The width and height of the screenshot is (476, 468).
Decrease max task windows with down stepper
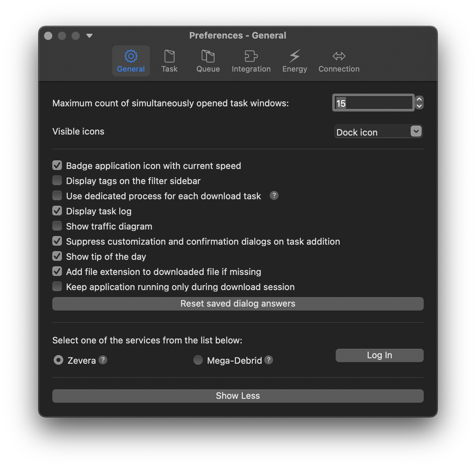pyautogui.click(x=419, y=106)
